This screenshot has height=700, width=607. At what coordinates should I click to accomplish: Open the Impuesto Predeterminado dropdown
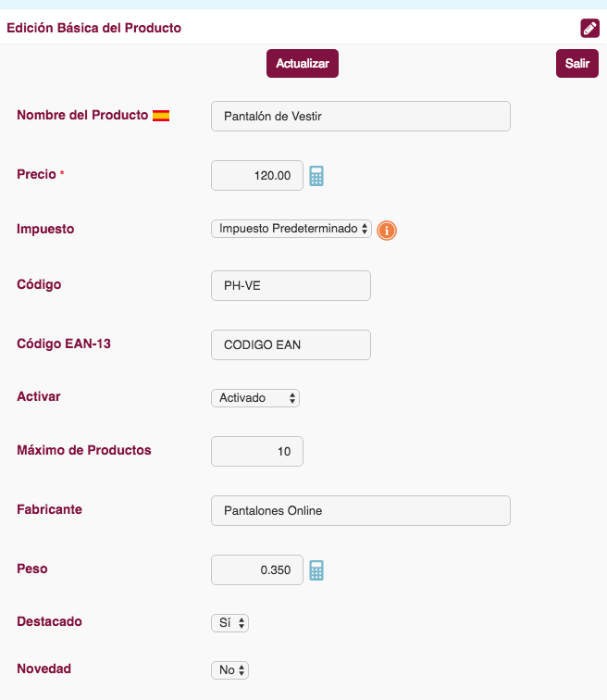291,229
